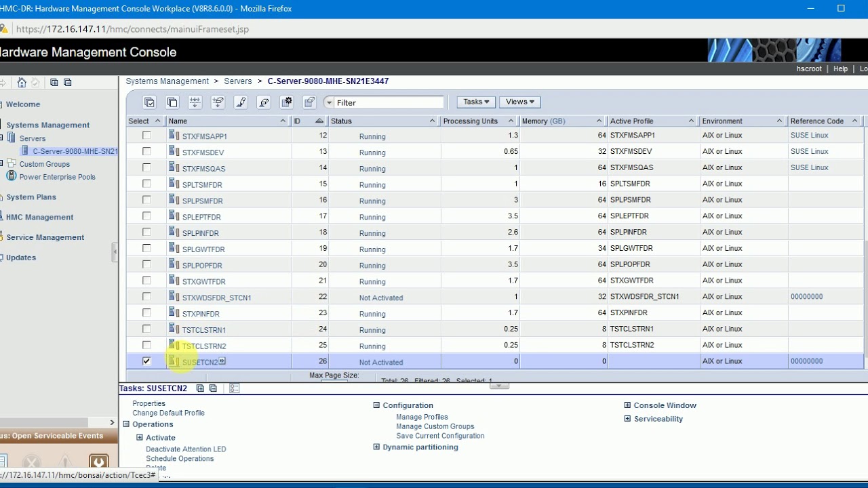The width and height of the screenshot is (868, 488).
Task: Click the Servers tree icon
Action: click(x=12, y=138)
